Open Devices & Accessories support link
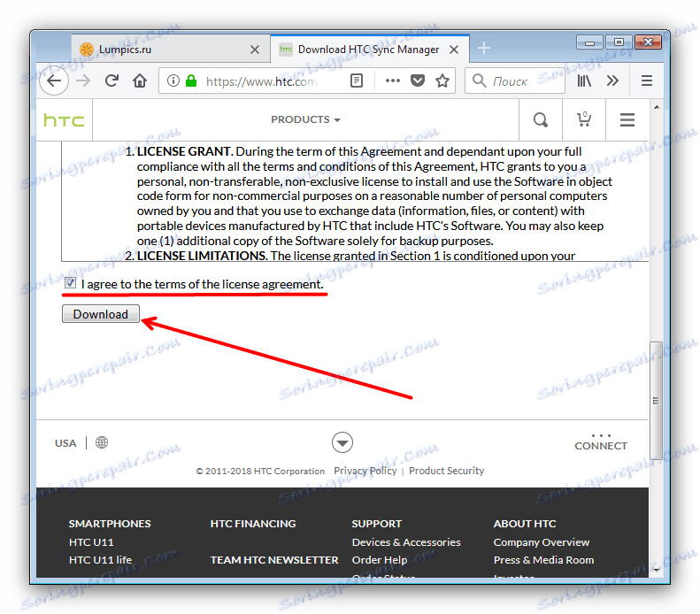The width and height of the screenshot is (700, 614). 406,542
